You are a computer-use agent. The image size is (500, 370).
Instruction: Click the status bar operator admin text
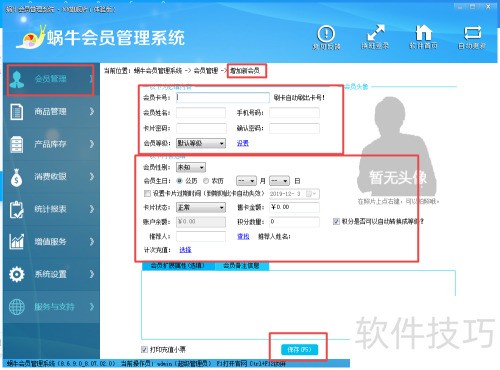(x=167, y=363)
